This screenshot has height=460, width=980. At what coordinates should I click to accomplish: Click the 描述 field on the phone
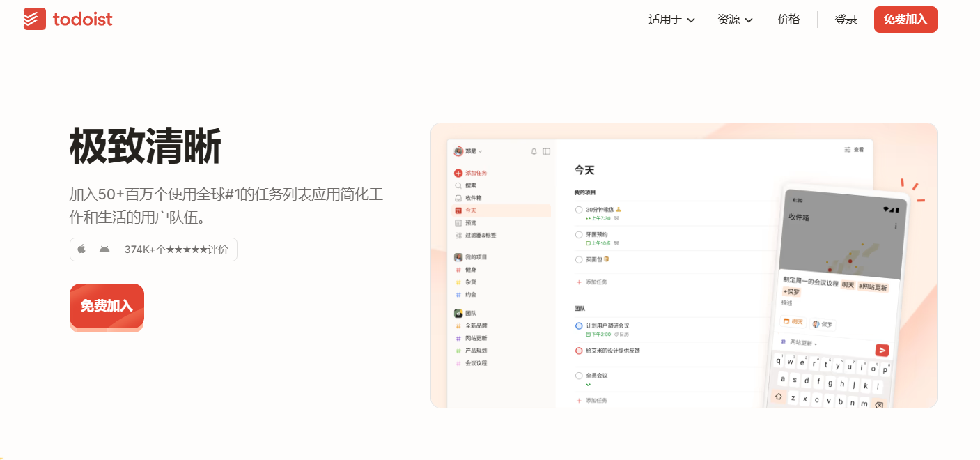coord(787,302)
